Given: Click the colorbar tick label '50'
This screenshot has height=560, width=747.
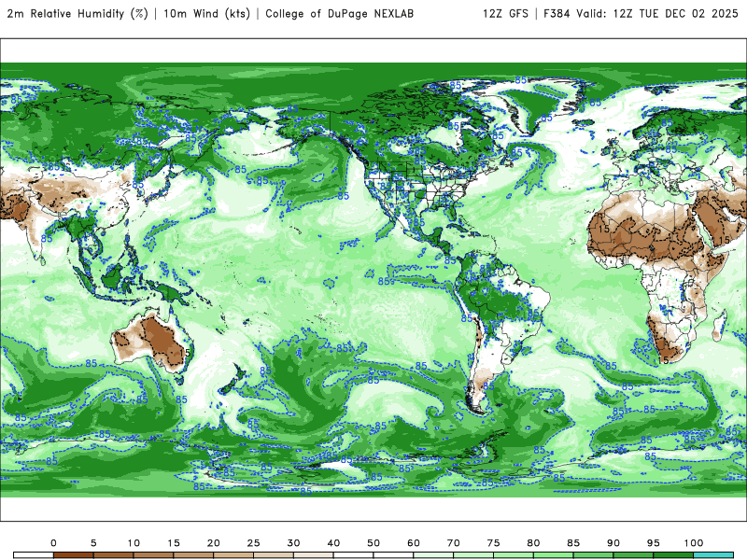Looking at the screenshot, I should coord(373,543).
